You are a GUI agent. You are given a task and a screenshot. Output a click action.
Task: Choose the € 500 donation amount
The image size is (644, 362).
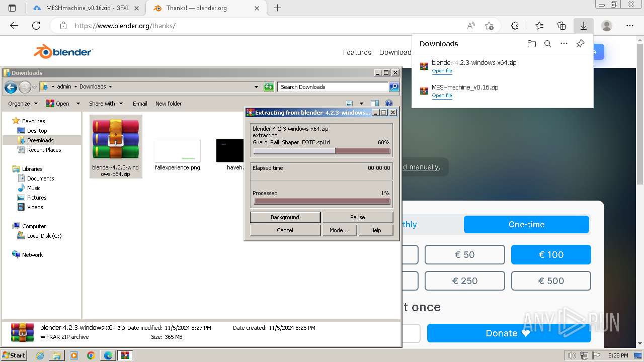(x=551, y=281)
